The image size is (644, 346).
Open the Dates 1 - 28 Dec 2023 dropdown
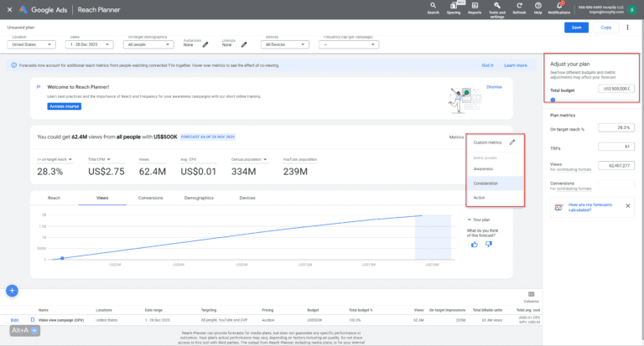pyautogui.click(x=89, y=44)
